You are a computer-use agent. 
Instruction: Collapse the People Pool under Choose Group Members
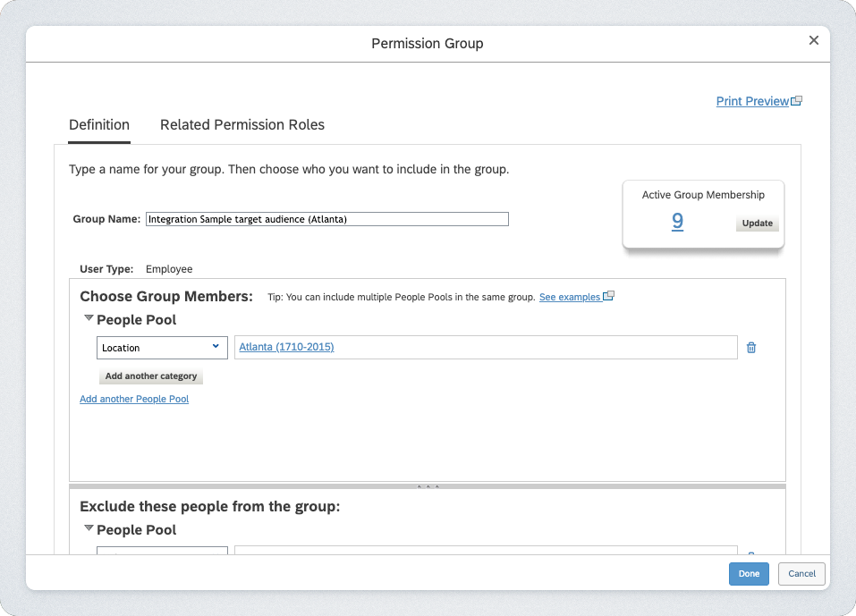point(89,318)
